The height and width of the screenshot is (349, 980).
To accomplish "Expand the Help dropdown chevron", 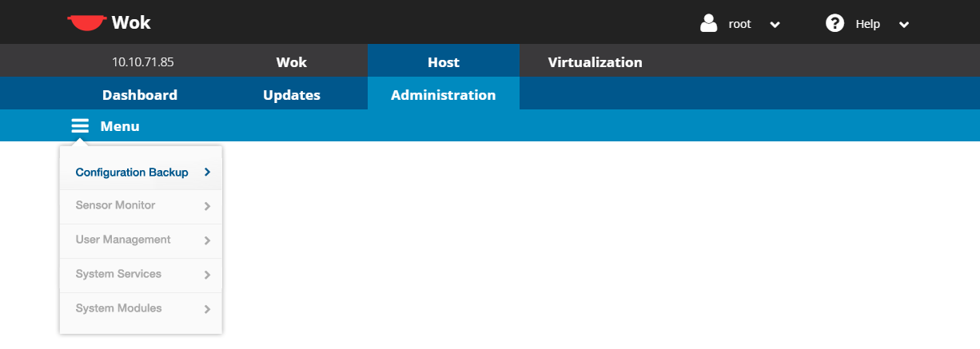I will click(904, 24).
